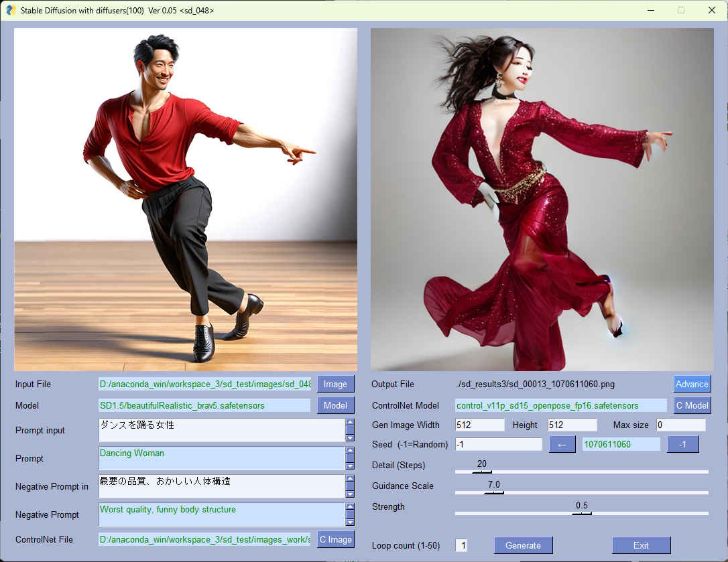Click the Strength slider handle
The width and height of the screenshot is (728, 562).
(581, 513)
